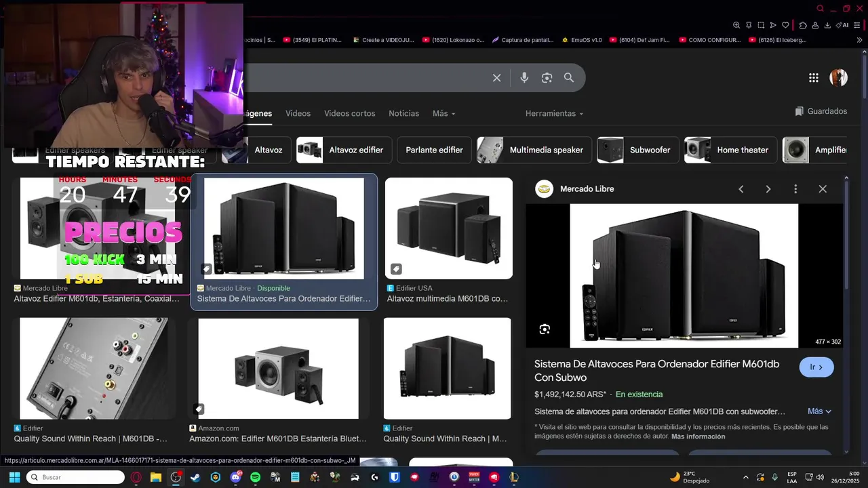The image size is (868, 488).
Task: Open the preview panel three-dot menu
Action: (x=795, y=189)
